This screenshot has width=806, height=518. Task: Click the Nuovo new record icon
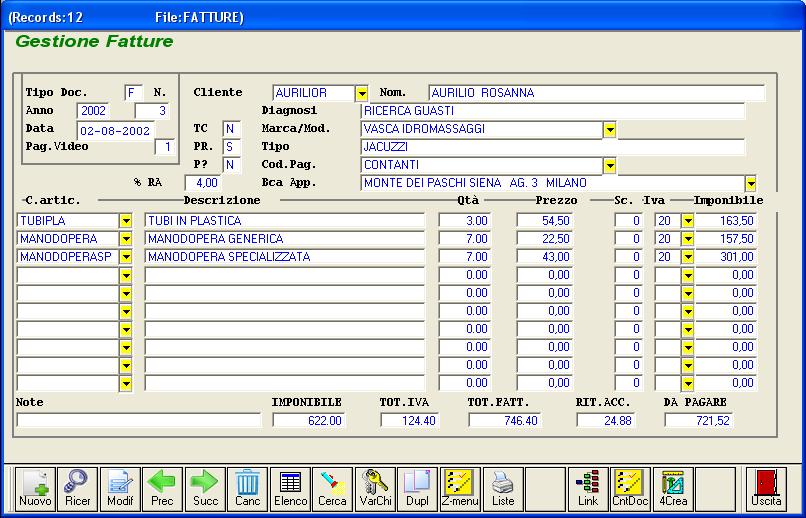click(x=35, y=489)
